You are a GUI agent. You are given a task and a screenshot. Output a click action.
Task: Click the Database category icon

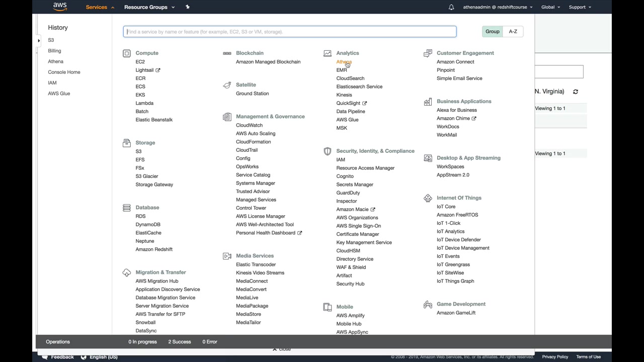(x=127, y=208)
